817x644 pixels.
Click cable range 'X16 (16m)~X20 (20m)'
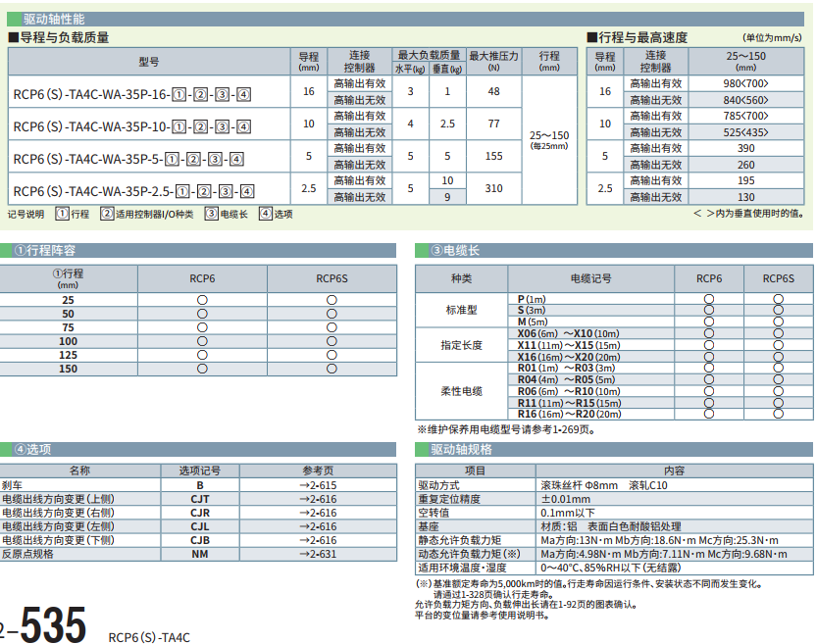(x=569, y=357)
